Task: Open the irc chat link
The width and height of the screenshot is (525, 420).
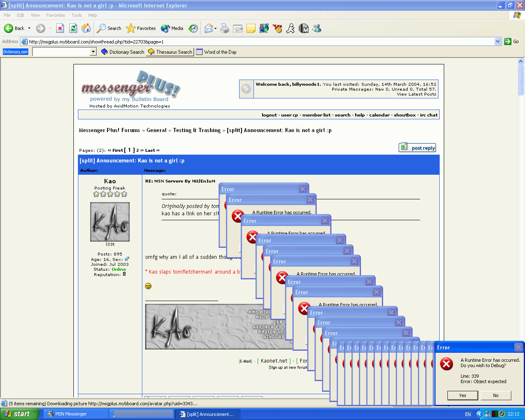Action: [429, 115]
